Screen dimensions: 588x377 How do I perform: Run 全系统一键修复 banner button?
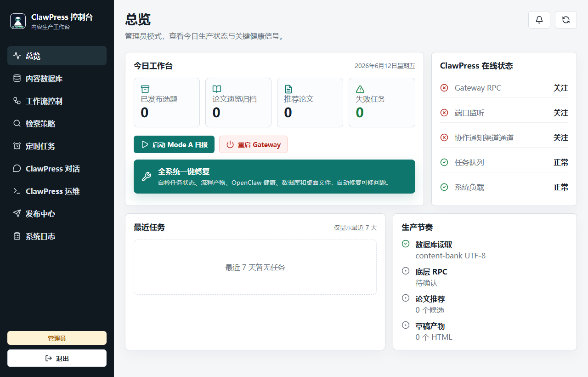point(274,177)
